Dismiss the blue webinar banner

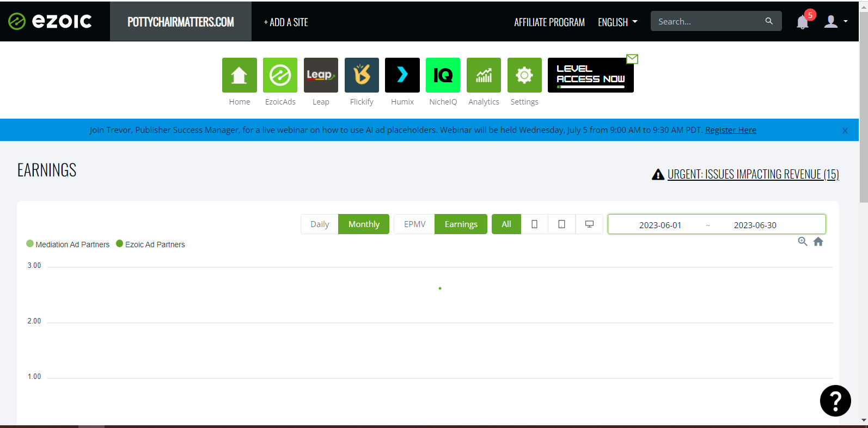[x=845, y=131]
